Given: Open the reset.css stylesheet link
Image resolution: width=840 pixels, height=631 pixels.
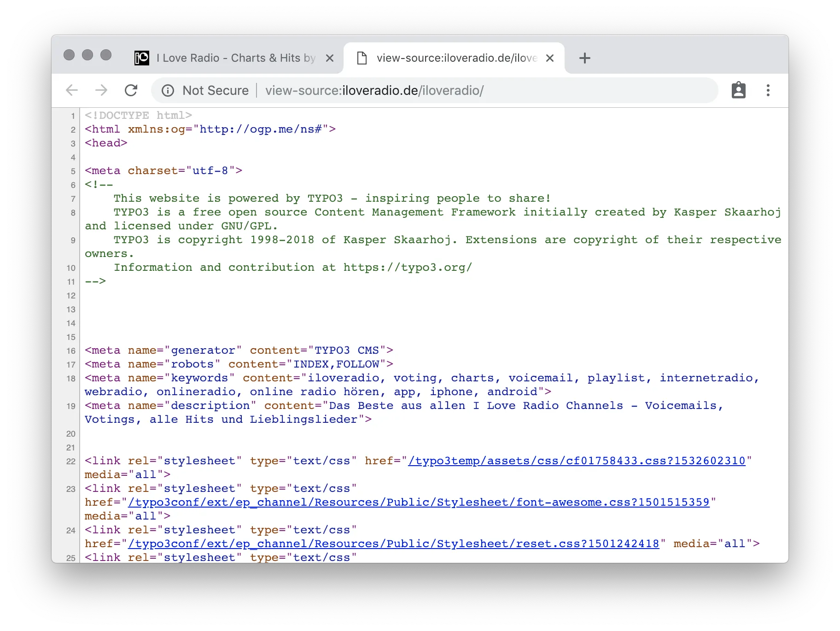Looking at the screenshot, I should 394,543.
